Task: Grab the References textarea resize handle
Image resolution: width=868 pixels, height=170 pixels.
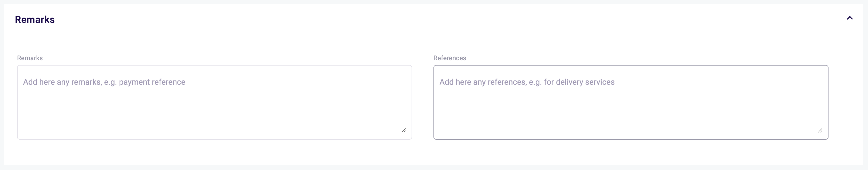Action: pos(820,130)
